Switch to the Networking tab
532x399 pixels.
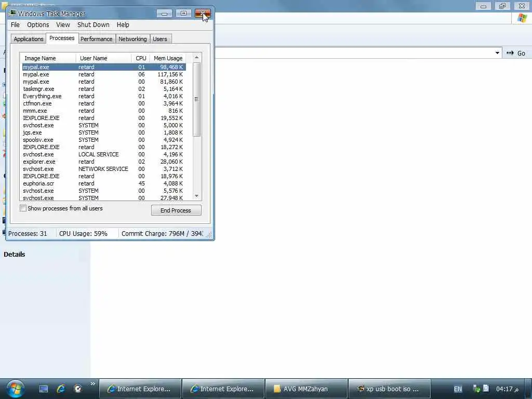click(132, 39)
